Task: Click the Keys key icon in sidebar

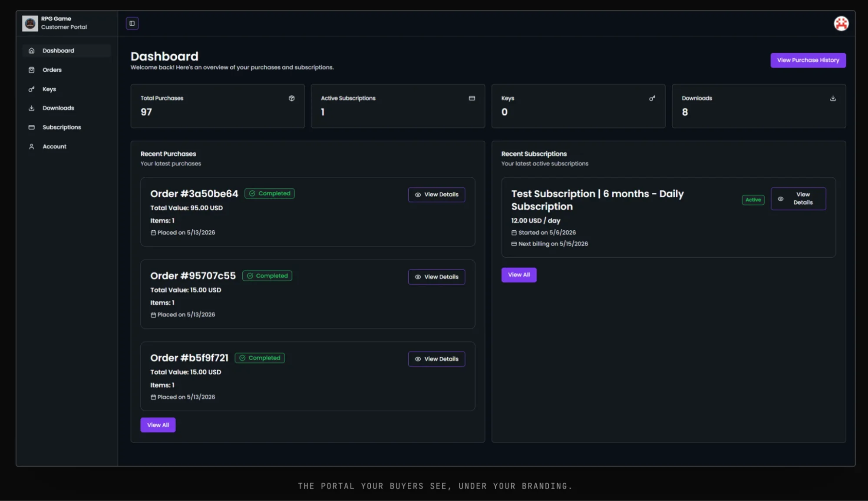Action: coord(32,89)
